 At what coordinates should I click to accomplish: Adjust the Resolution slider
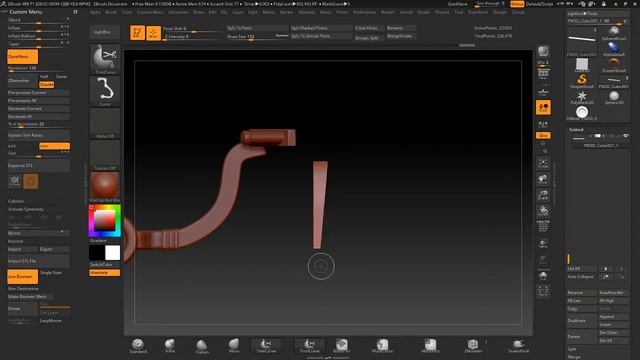(38, 69)
